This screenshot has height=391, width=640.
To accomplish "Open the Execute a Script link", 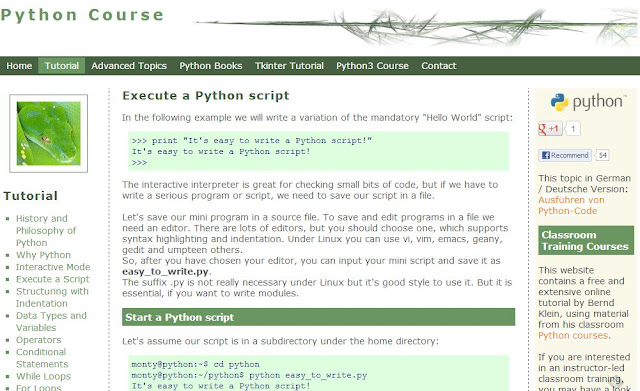I will [53, 279].
